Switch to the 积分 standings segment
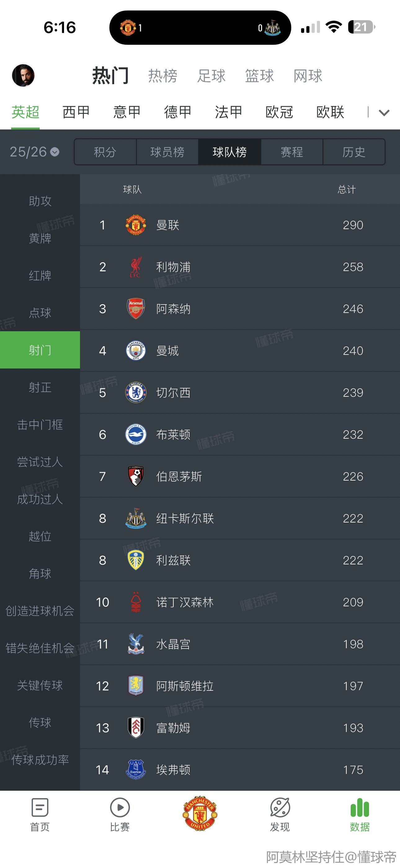The height and width of the screenshot is (868, 400). tap(105, 152)
